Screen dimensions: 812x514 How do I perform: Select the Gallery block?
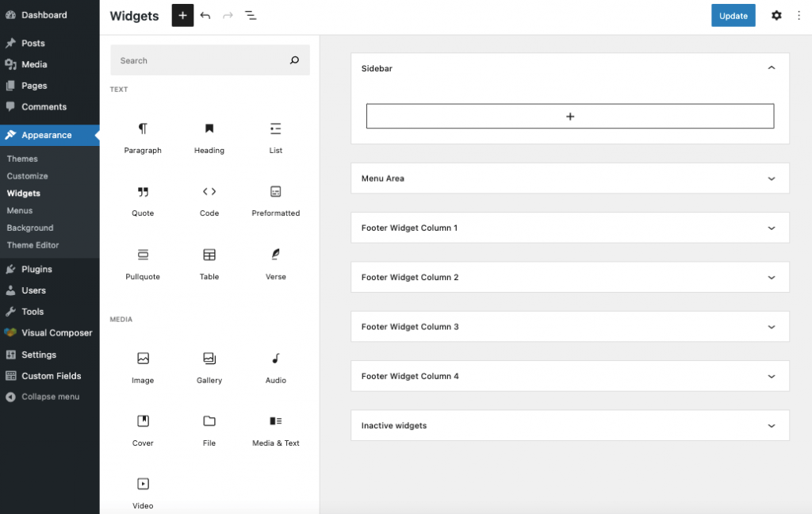[209, 365]
